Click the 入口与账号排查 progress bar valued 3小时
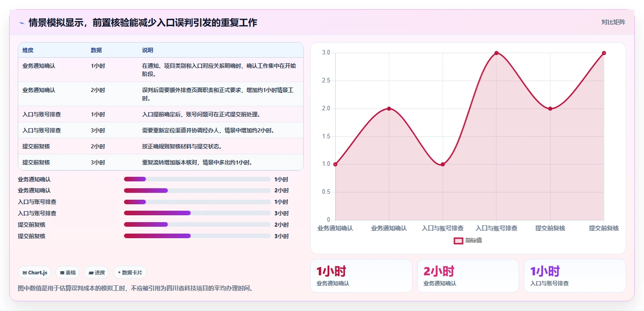 197,213
